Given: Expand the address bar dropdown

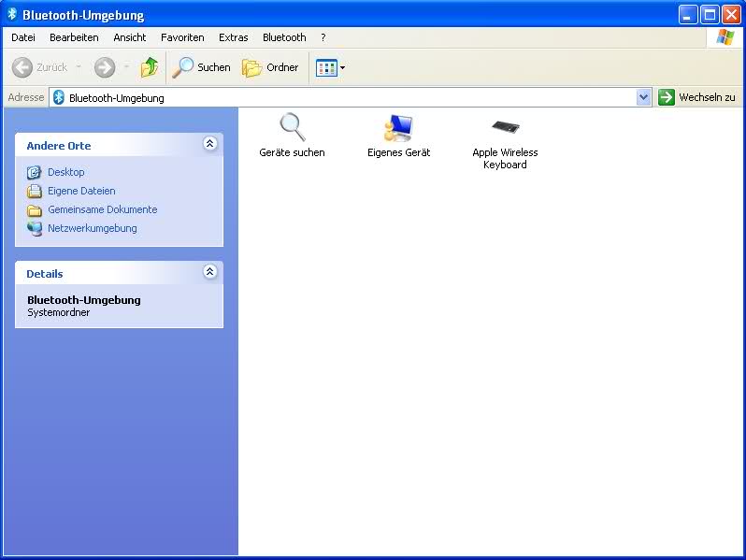Looking at the screenshot, I should tap(643, 97).
